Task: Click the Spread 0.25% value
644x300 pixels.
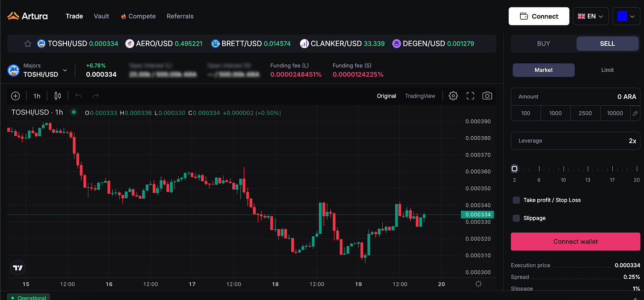Action: (x=632, y=277)
